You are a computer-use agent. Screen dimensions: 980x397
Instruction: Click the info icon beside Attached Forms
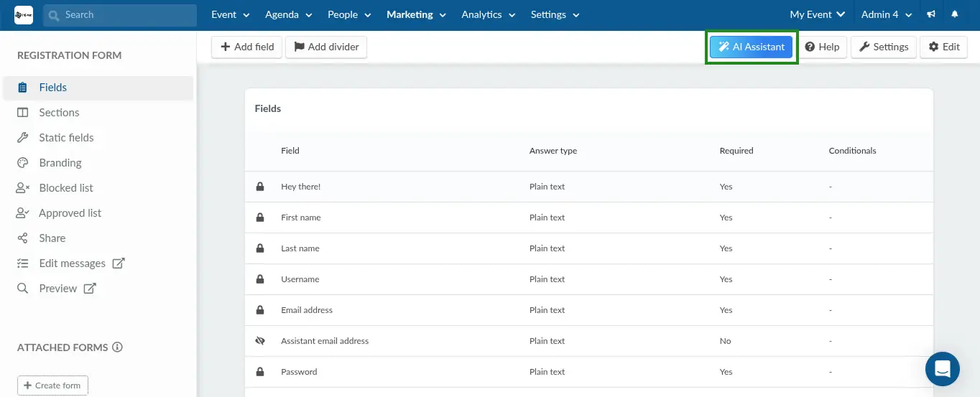click(117, 347)
